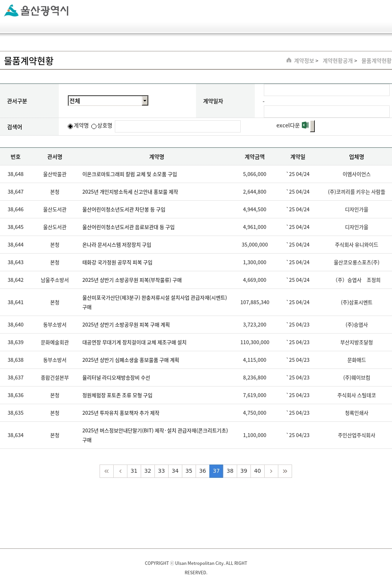Image resolution: width=392 pixels, height=588 pixels.
Task: Click the 업체명 column header
Action: coord(357,157)
